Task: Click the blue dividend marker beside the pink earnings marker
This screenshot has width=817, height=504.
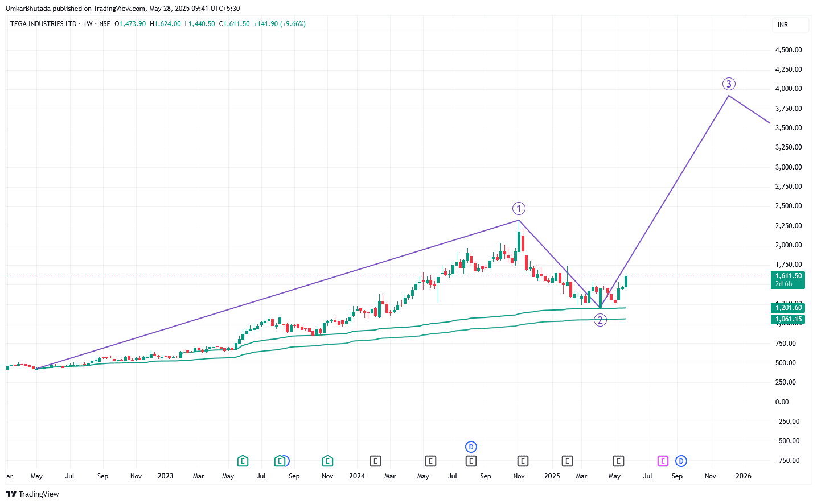Action: 681,461
